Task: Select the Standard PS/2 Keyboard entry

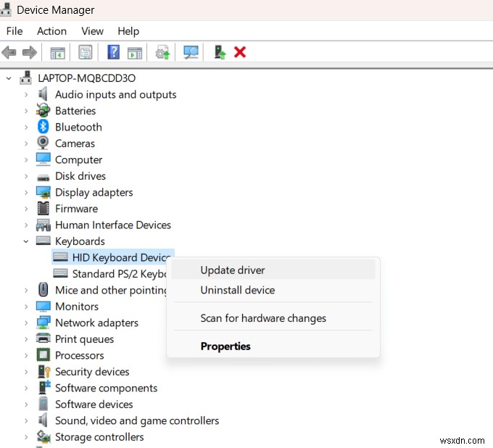Action: (109, 274)
